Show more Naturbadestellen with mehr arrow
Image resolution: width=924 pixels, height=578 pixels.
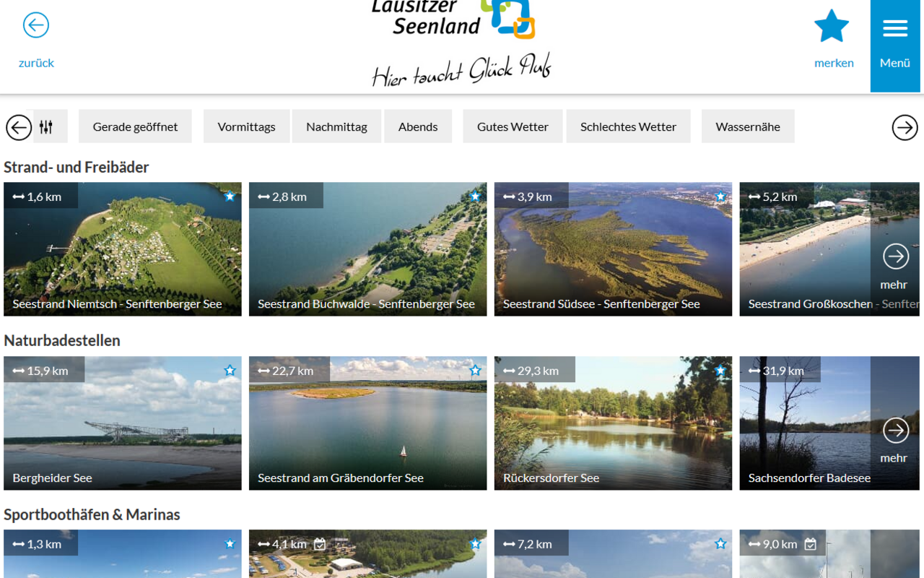pos(895,439)
